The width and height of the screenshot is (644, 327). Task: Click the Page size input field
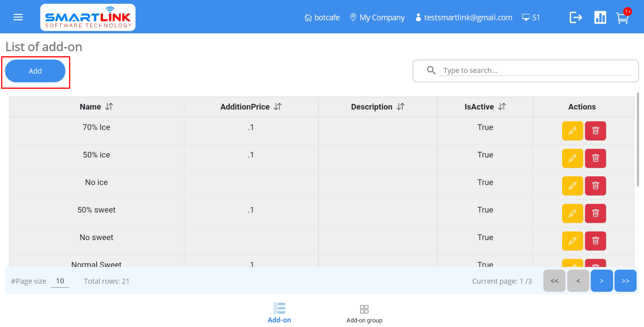60,281
